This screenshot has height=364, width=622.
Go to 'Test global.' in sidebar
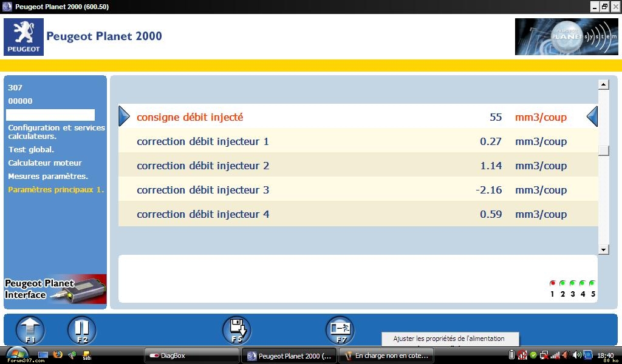tap(31, 149)
